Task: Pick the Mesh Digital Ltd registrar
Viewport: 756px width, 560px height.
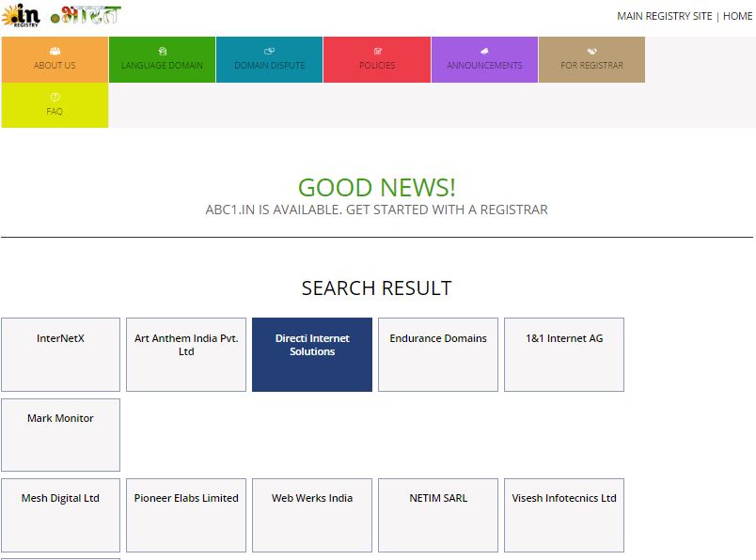Action: pos(61,515)
